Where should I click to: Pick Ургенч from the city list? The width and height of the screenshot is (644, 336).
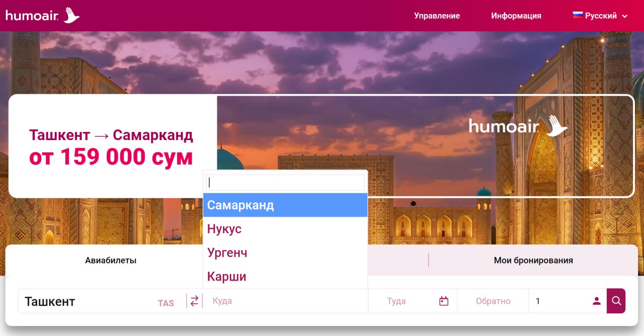(x=285, y=252)
